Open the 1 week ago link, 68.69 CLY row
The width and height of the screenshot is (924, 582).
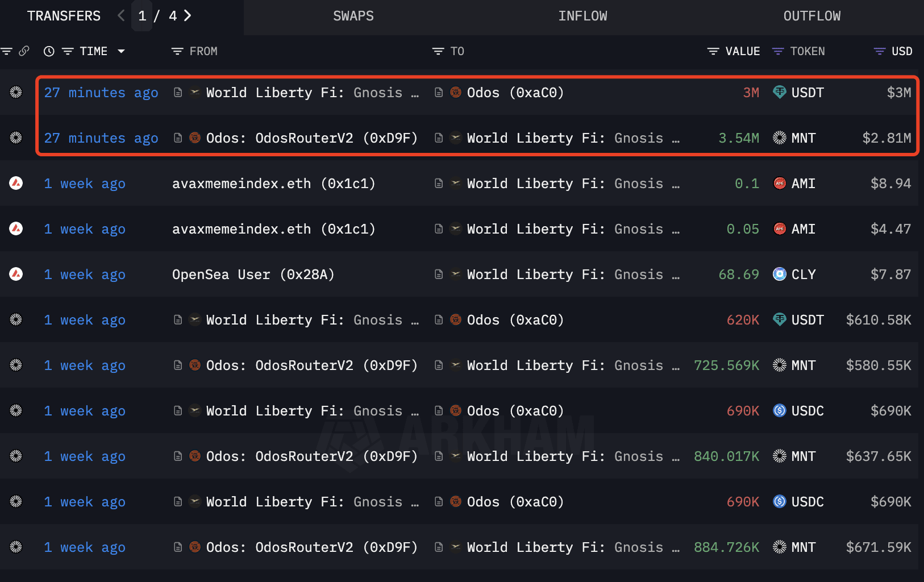coord(85,275)
